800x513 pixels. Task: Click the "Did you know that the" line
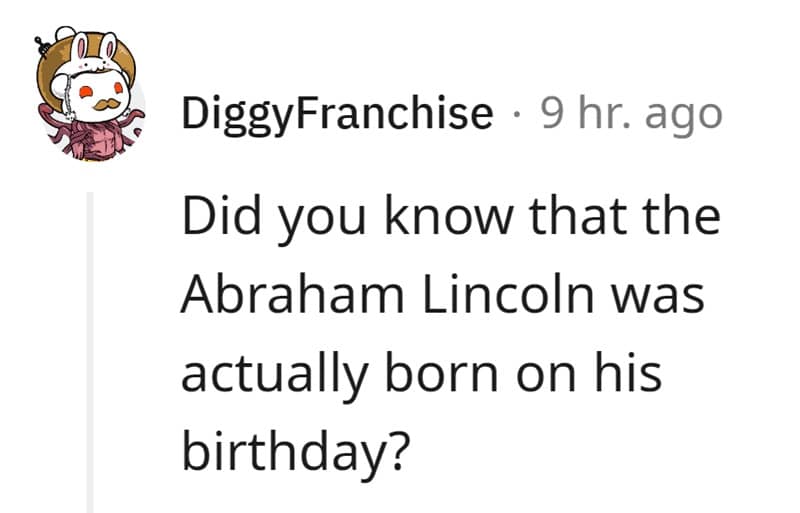click(x=450, y=219)
